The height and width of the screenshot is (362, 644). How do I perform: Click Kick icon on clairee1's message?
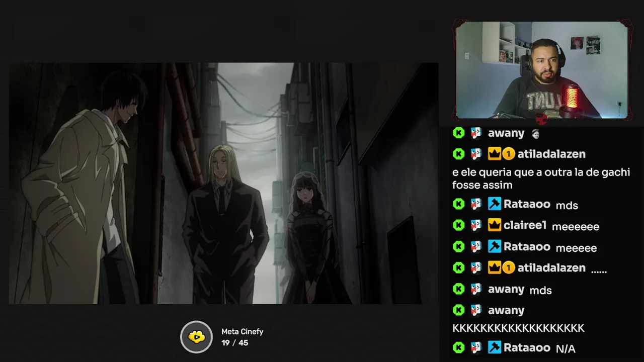coord(458,225)
